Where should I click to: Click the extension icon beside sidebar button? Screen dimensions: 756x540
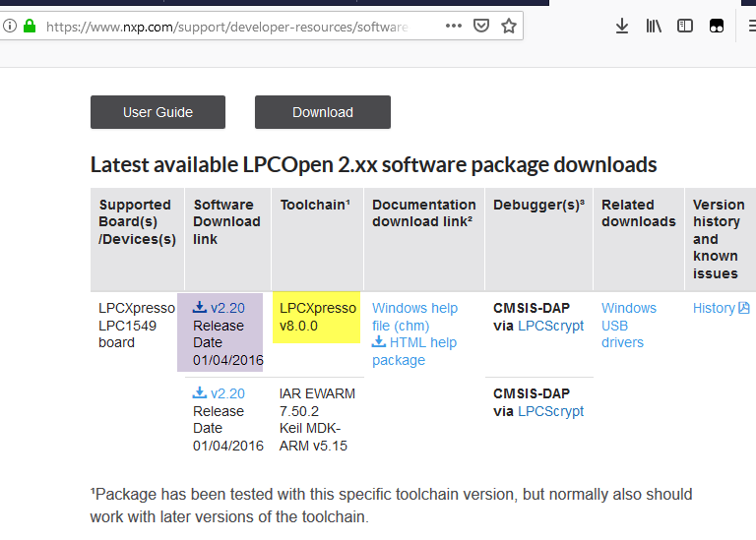click(x=717, y=26)
